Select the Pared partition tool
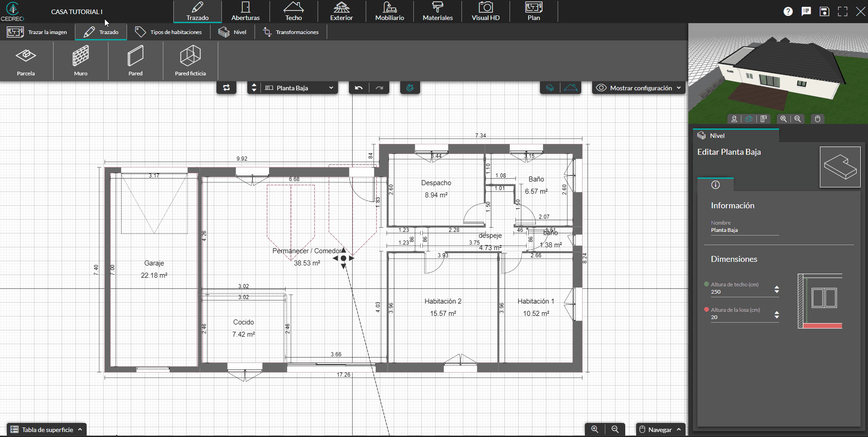 pos(135,60)
